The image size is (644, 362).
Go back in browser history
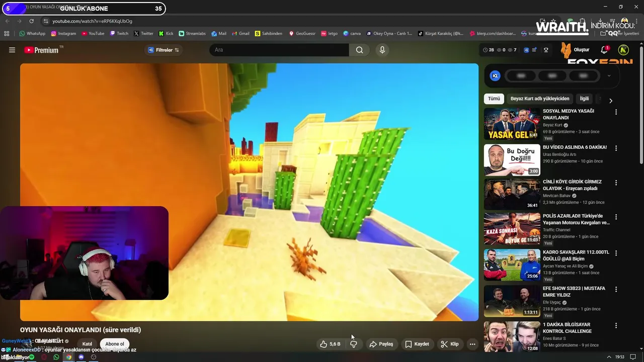click(7, 21)
